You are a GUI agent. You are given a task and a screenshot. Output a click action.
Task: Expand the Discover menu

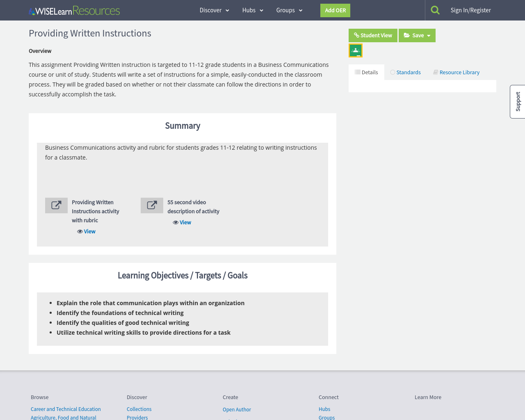(214, 10)
